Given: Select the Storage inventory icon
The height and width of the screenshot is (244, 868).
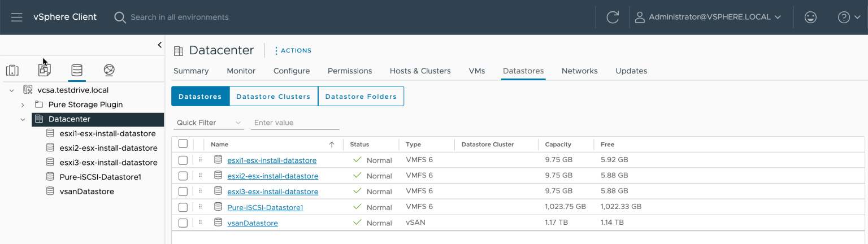Looking at the screenshot, I should (x=77, y=70).
